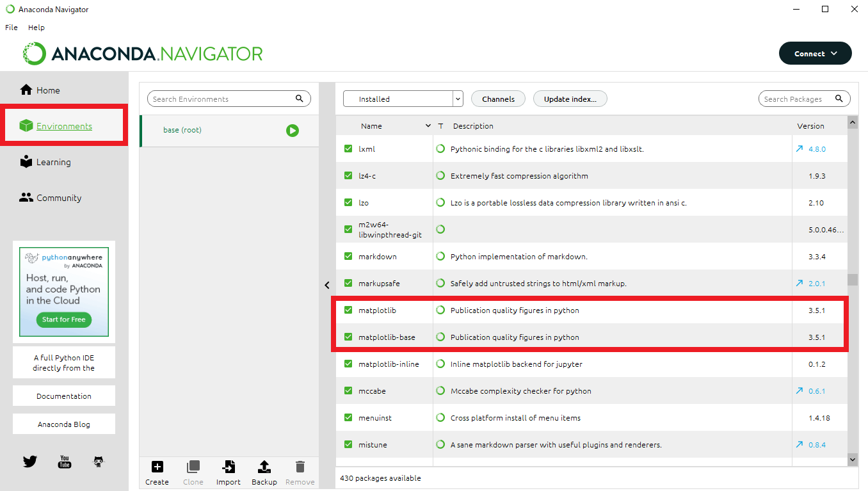Viewport: 868px width, 491px height.
Task: Click the Clone environment icon
Action: [193, 467]
